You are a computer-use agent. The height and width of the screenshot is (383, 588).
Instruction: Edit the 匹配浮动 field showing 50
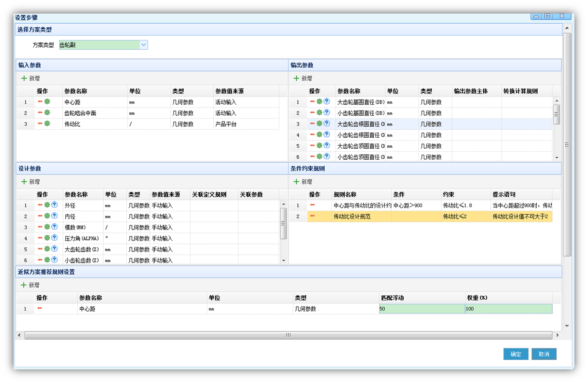click(x=422, y=309)
